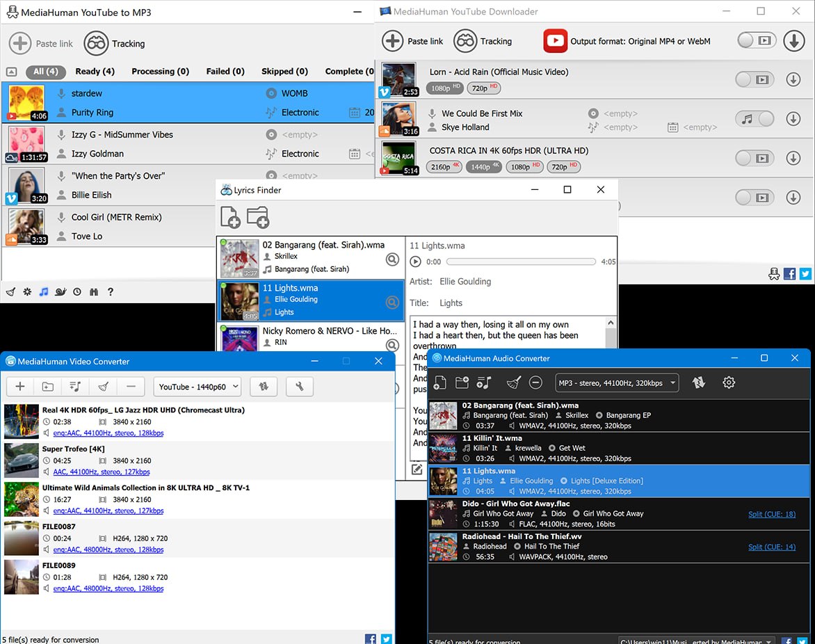The height and width of the screenshot is (644, 815).
Task: Click the blue music note icon in bottom bar
Action: click(x=44, y=292)
